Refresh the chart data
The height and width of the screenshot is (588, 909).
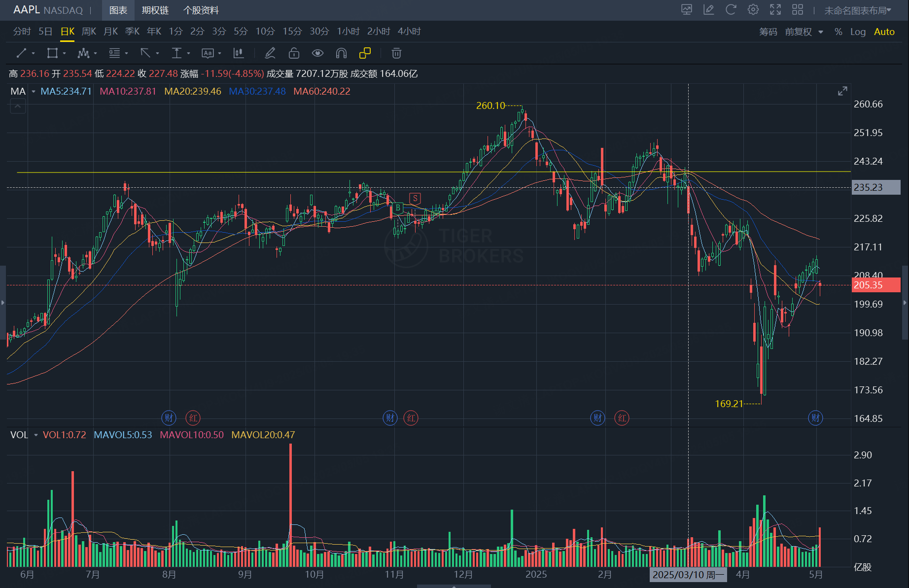pyautogui.click(x=731, y=10)
